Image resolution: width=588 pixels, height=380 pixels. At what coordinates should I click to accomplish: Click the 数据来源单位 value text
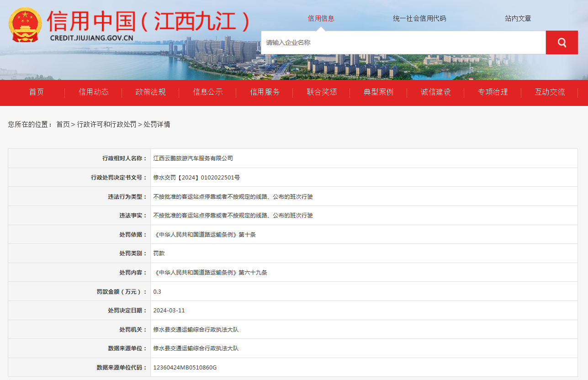pyautogui.click(x=196, y=348)
